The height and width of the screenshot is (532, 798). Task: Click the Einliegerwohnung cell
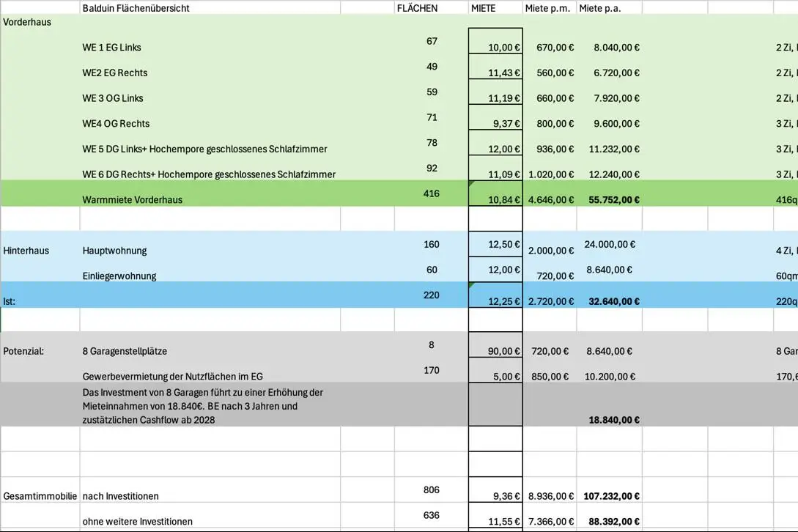pyautogui.click(x=119, y=276)
